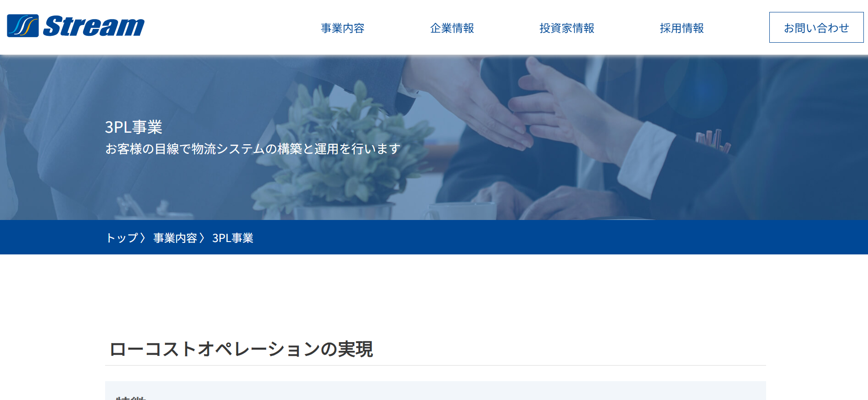
Task: Click the 3PL事業 hero banner title
Action: (134, 127)
